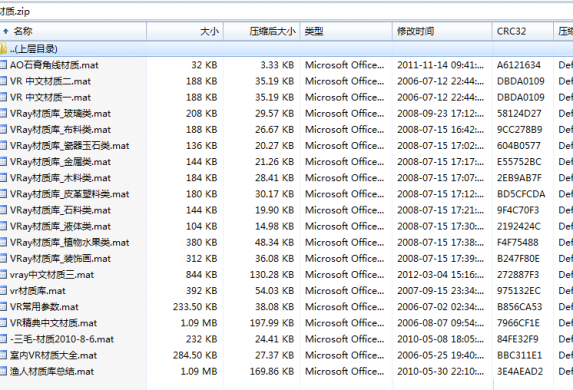Select file name VR常用参数.mat

[44, 307]
